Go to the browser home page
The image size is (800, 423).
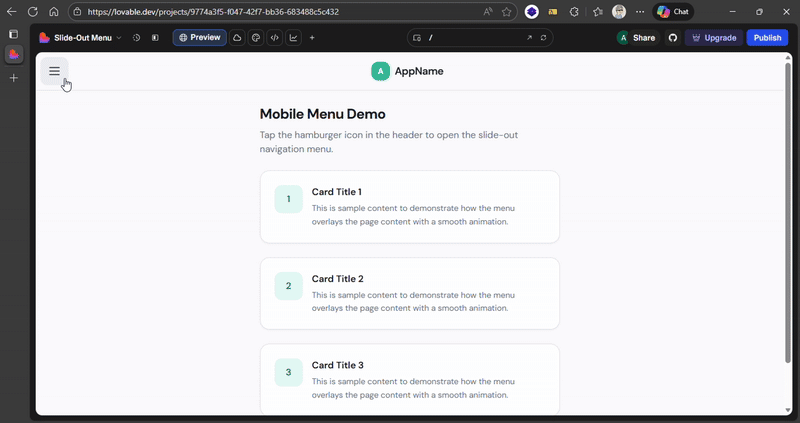pos(54,12)
